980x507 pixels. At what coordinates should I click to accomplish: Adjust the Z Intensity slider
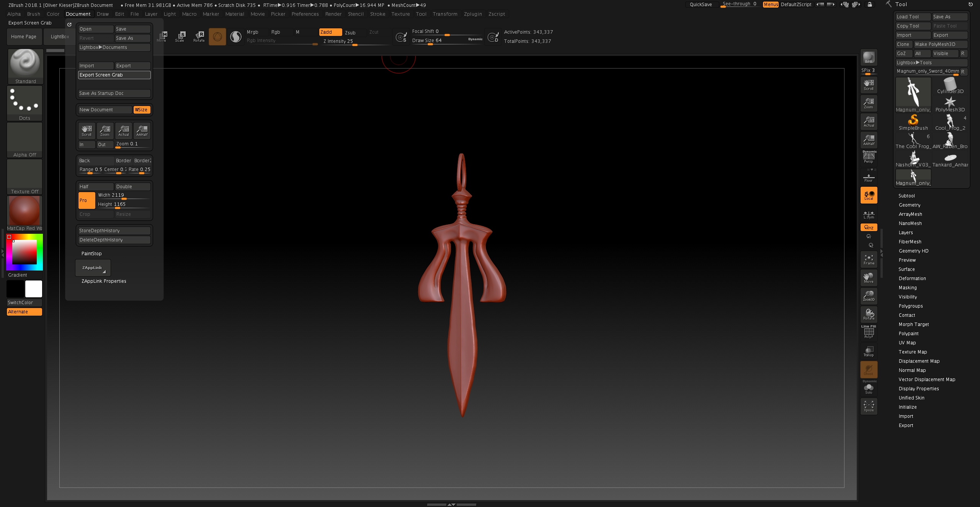356,42
